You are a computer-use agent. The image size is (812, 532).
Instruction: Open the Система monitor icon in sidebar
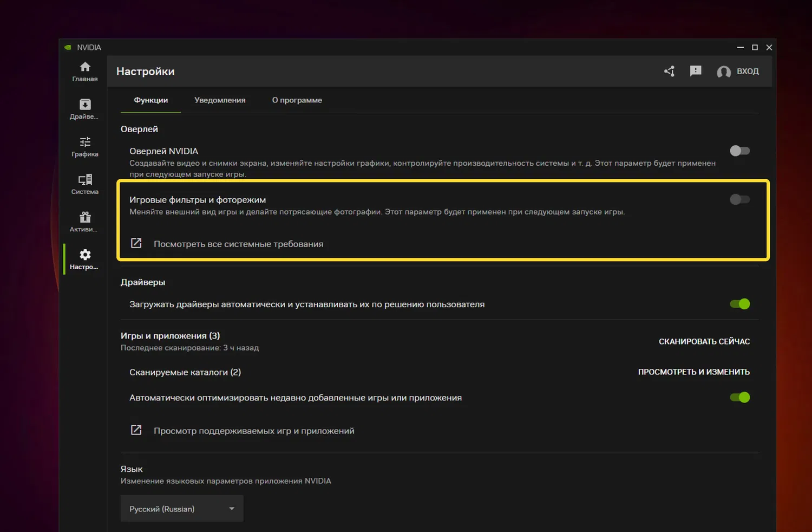(x=85, y=179)
